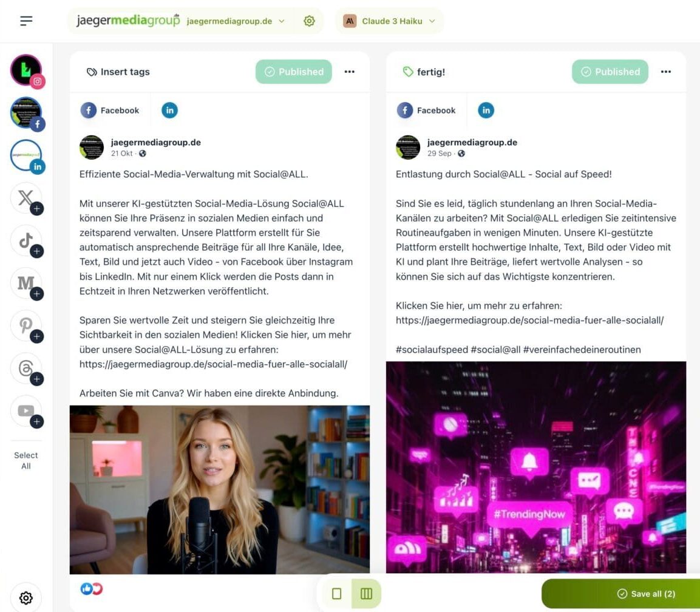Screen dimensions: 700x612
Task: Open the three-dot menu on the fertig! post
Action: tap(665, 72)
